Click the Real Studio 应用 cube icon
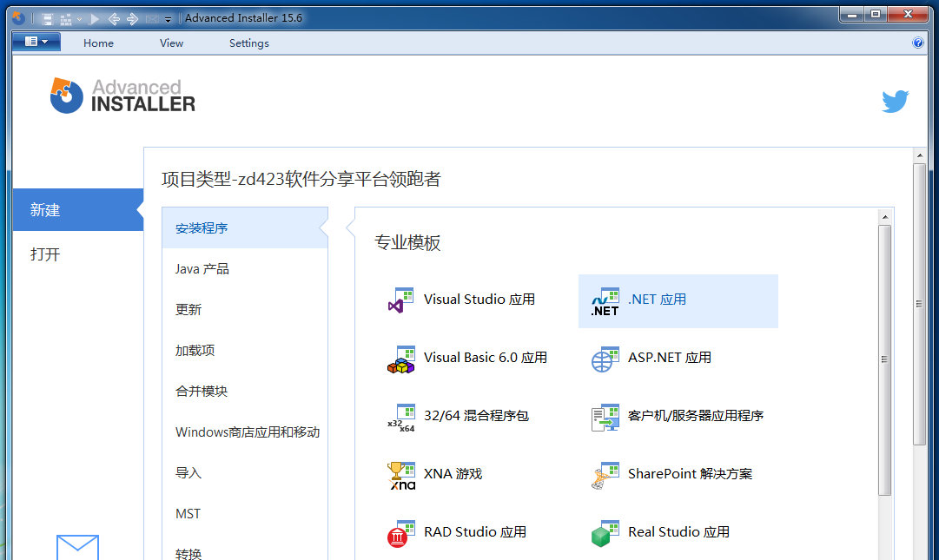Screen dimensions: 939x560 [x=605, y=534]
